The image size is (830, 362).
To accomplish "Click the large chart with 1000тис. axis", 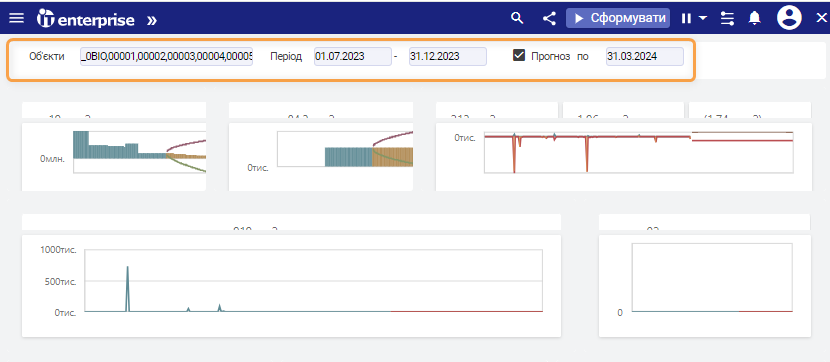I will [291, 286].
